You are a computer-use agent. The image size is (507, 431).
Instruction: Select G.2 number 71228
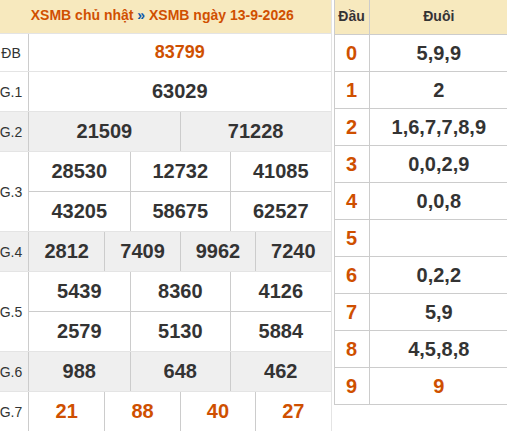point(255,131)
